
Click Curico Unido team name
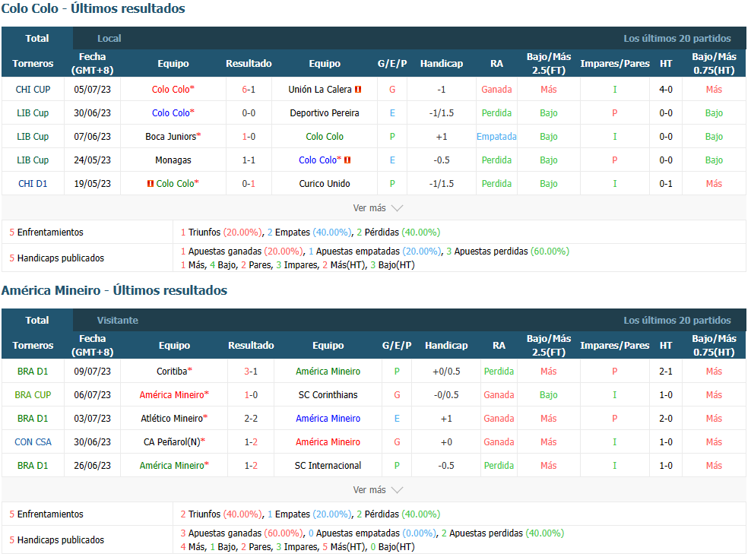point(325,184)
